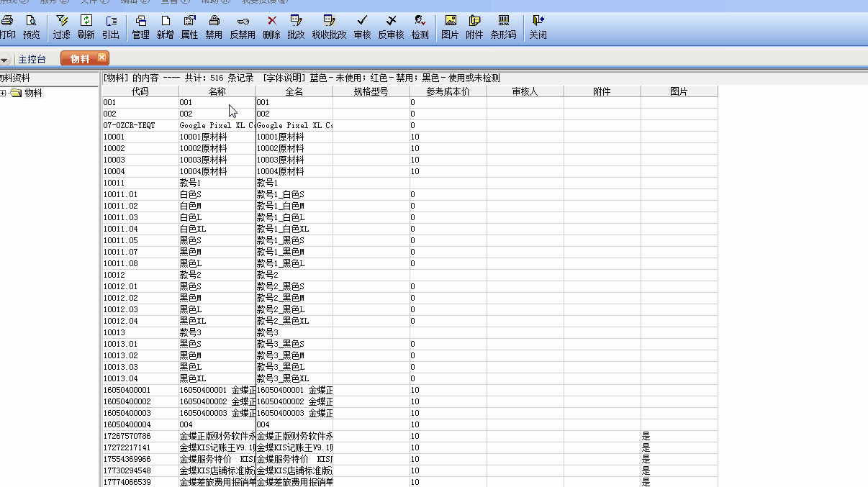Viewport: 868px width, 487px height.
Task: Select code cell 17267570786
Action: click(140, 436)
